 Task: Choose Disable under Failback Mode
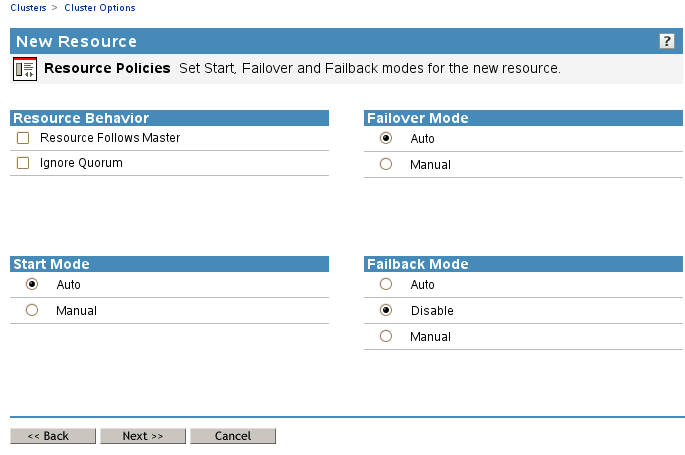[x=386, y=311]
